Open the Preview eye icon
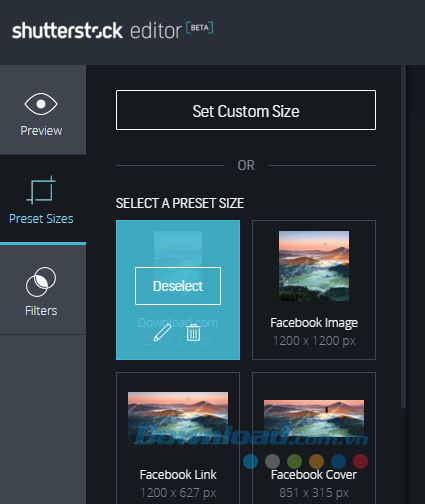The width and height of the screenshot is (425, 504). click(x=41, y=104)
